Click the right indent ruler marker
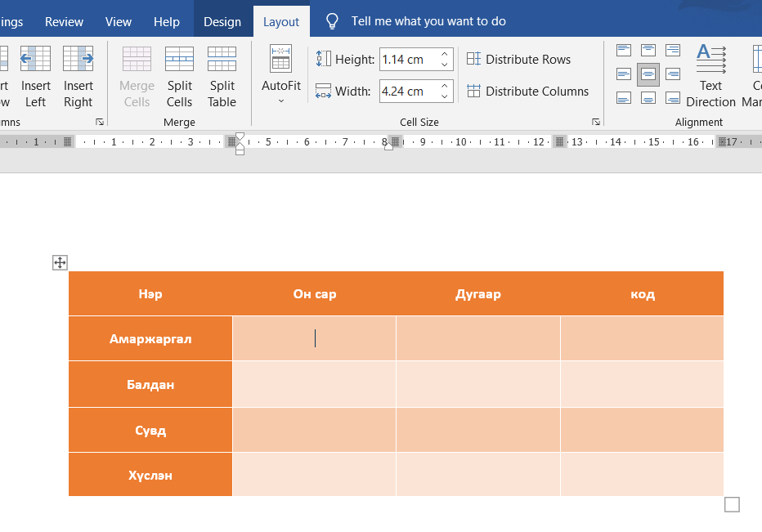Image resolution: width=762 pixels, height=532 pixels. tap(388, 145)
